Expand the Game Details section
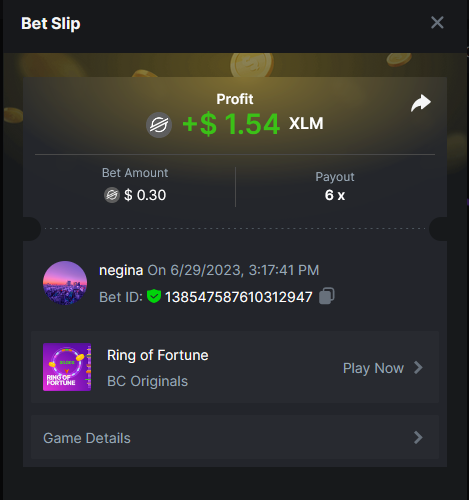This screenshot has height=500, width=469. click(235, 437)
